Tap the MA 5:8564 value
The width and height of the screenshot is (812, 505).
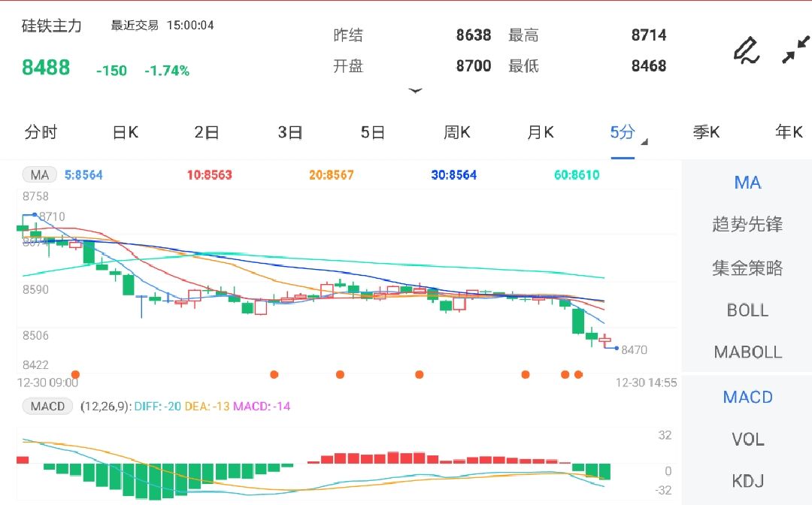[83, 175]
